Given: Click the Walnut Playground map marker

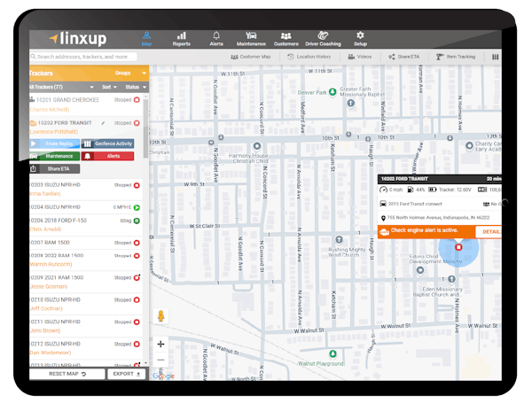Looking at the screenshot, I should (333, 354).
